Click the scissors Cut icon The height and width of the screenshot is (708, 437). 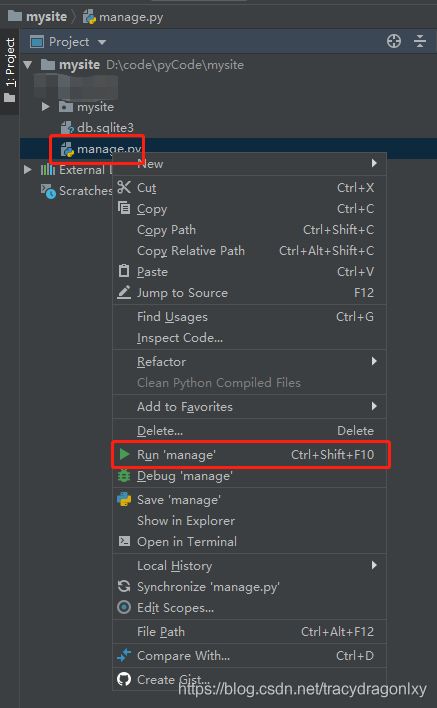tap(124, 187)
